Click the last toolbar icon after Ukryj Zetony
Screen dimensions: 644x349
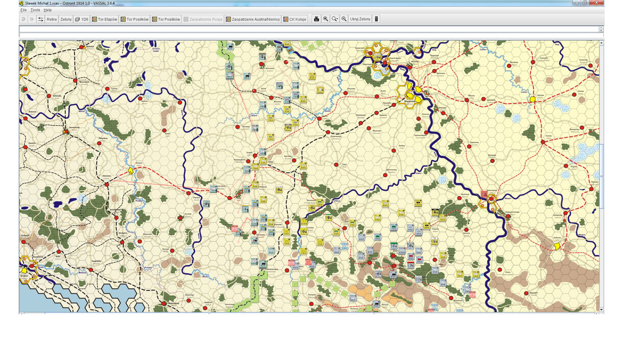[x=376, y=19]
